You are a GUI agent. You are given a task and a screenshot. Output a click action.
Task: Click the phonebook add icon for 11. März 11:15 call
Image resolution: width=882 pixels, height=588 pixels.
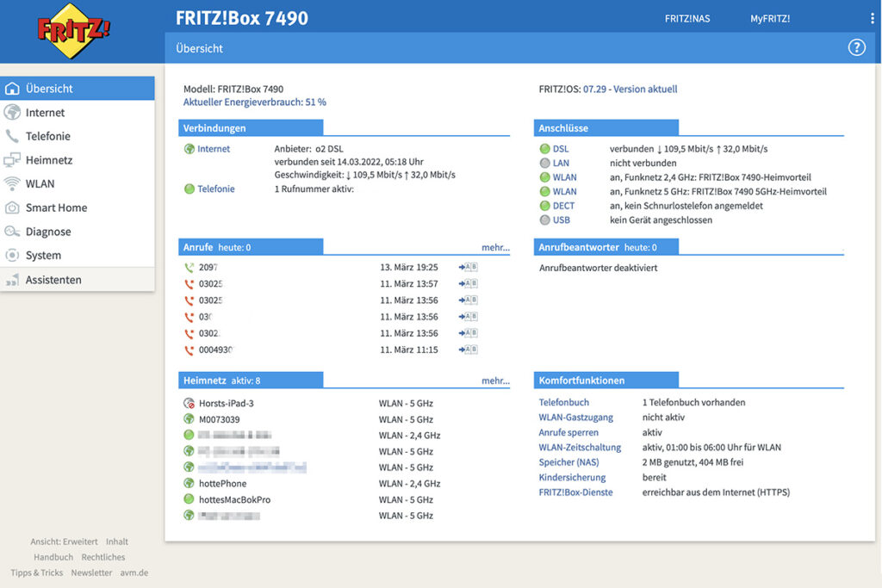(468, 350)
